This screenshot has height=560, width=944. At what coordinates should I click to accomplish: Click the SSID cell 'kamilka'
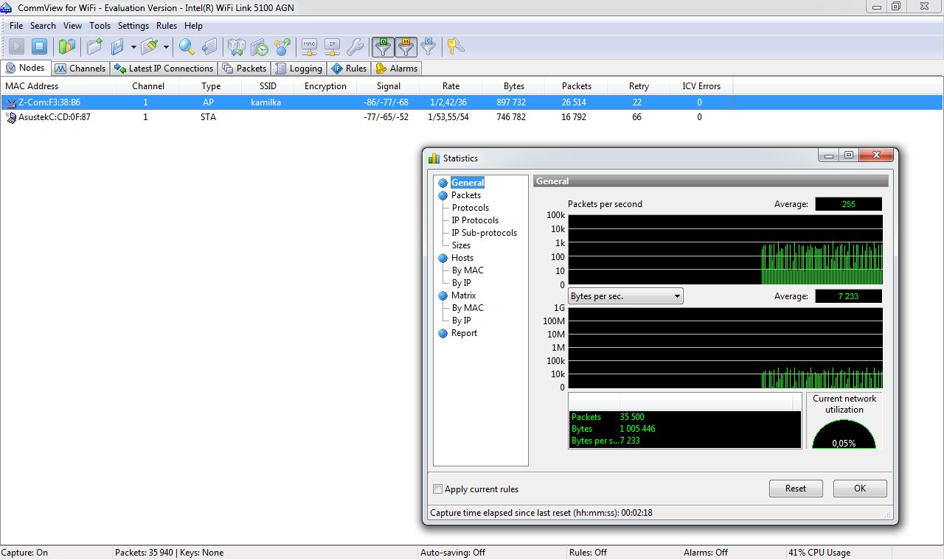coord(265,102)
